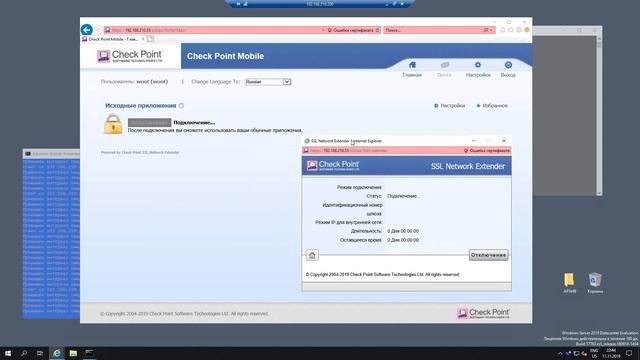Click the Исходные приложения heading

tap(140, 106)
